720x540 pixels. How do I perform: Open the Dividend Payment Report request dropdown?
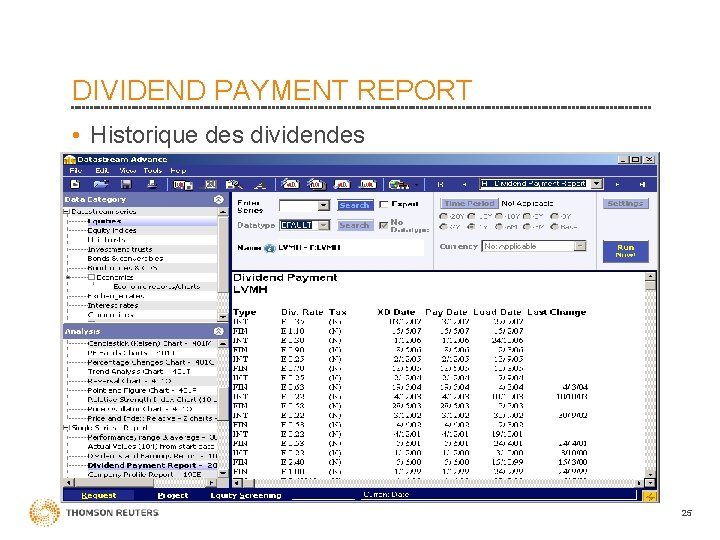(x=596, y=184)
